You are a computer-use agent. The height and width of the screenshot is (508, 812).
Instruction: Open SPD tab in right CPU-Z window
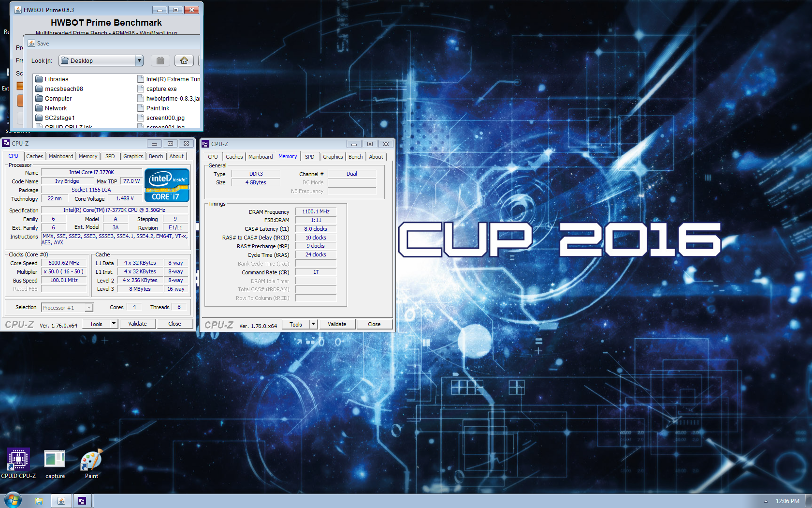[x=310, y=157]
